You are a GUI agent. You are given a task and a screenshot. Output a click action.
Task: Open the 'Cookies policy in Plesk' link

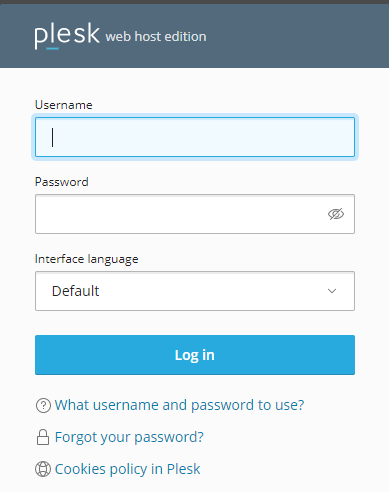pyautogui.click(x=127, y=469)
